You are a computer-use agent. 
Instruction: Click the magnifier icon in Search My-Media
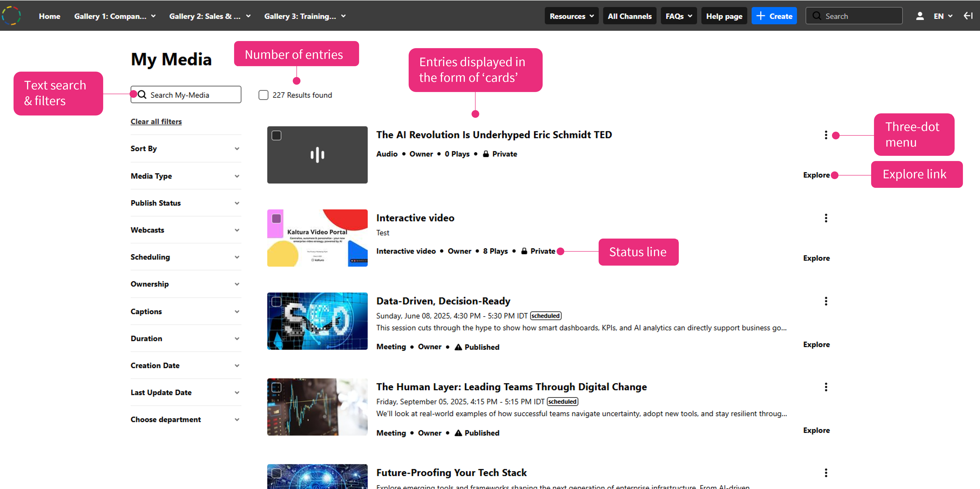pyautogui.click(x=142, y=95)
